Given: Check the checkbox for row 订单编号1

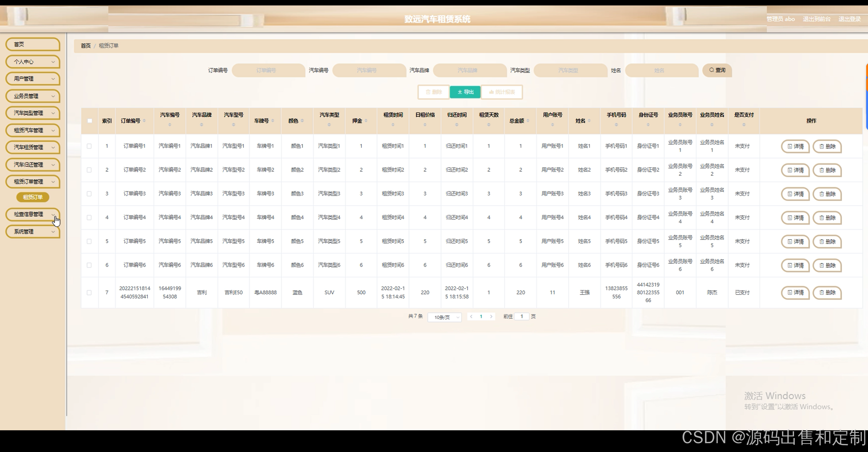Looking at the screenshot, I should coord(89,146).
